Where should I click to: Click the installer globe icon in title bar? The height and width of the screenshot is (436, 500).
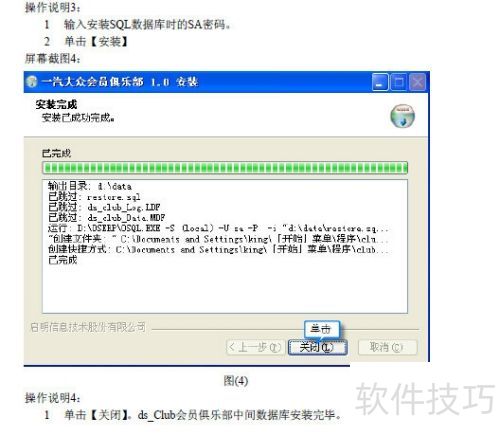32,82
